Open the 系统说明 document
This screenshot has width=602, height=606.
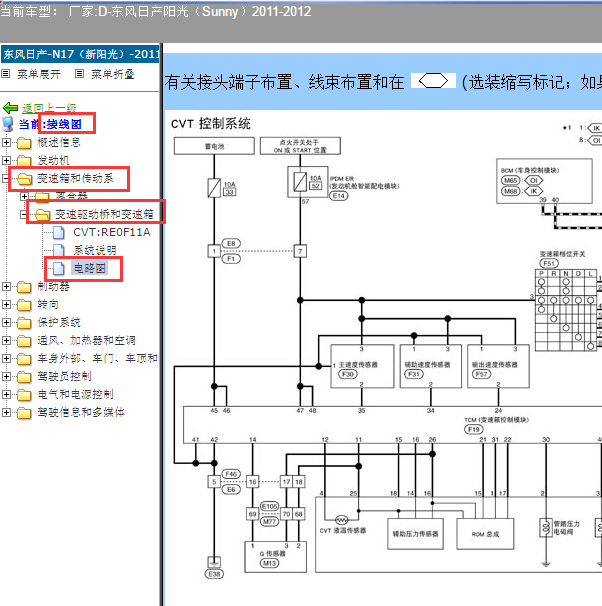tap(95, 250)
